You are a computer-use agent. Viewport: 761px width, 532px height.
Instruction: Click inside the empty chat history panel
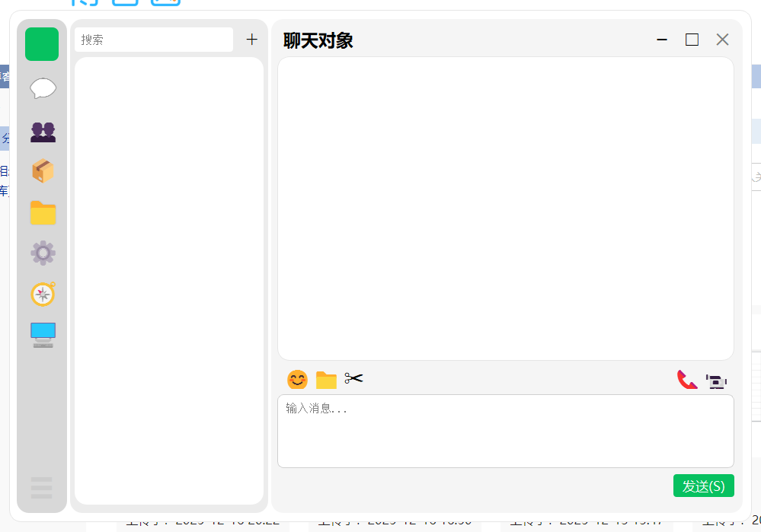505,209
